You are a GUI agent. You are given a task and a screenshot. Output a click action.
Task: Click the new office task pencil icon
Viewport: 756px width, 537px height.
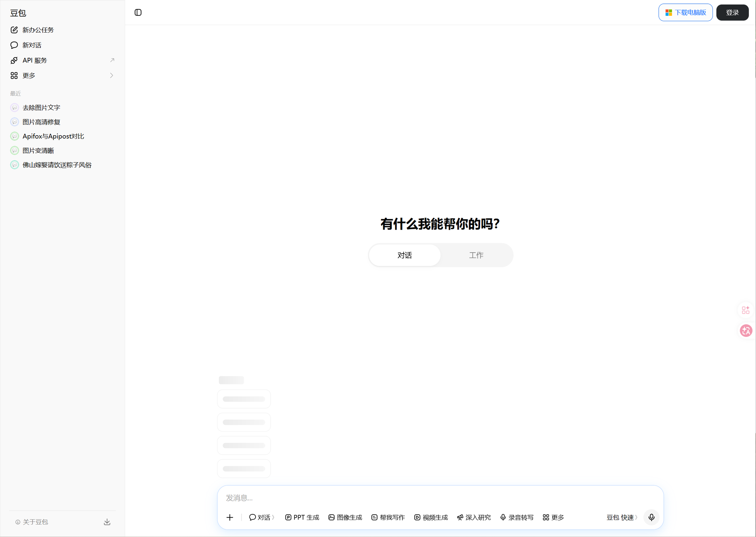[14, 30]
